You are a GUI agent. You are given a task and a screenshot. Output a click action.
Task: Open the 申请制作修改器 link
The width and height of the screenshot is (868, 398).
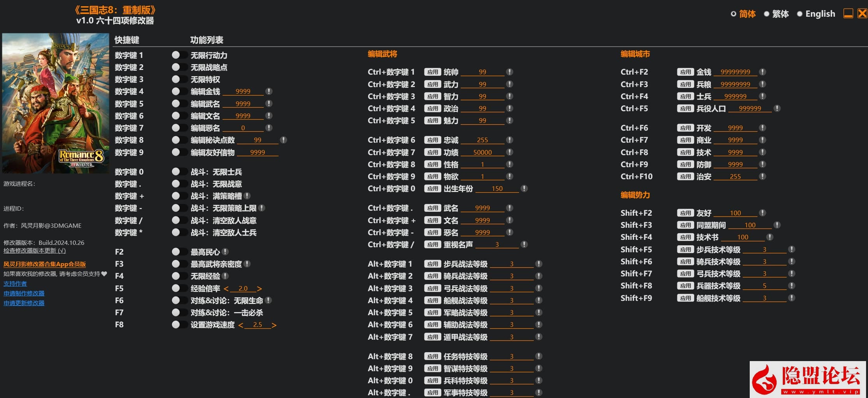point(24,293)
